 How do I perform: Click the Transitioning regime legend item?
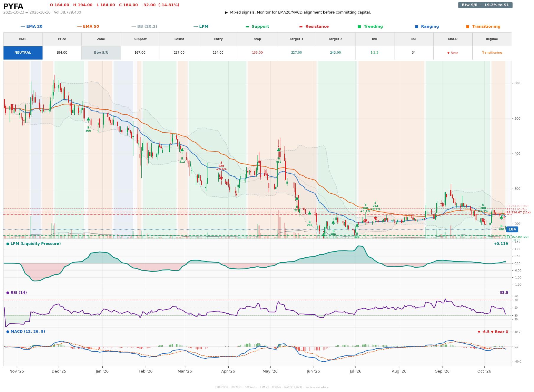[x=483, y=27]
